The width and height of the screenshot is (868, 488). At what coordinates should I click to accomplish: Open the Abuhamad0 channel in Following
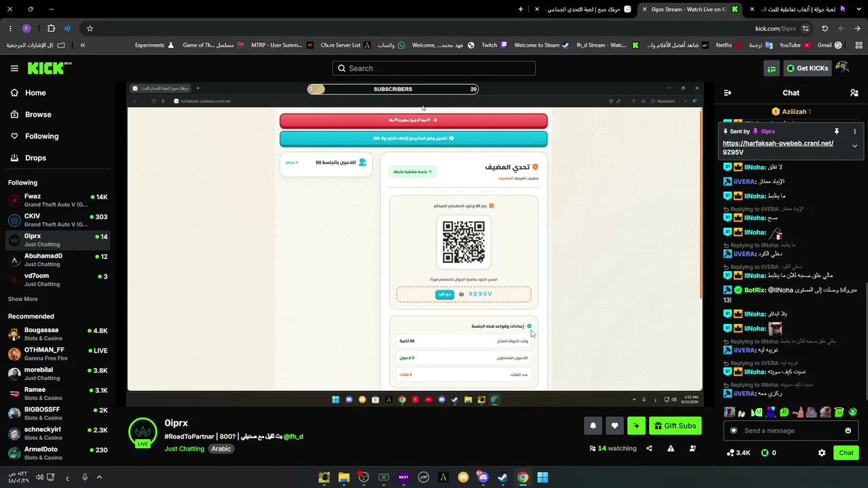click(58, 260)
